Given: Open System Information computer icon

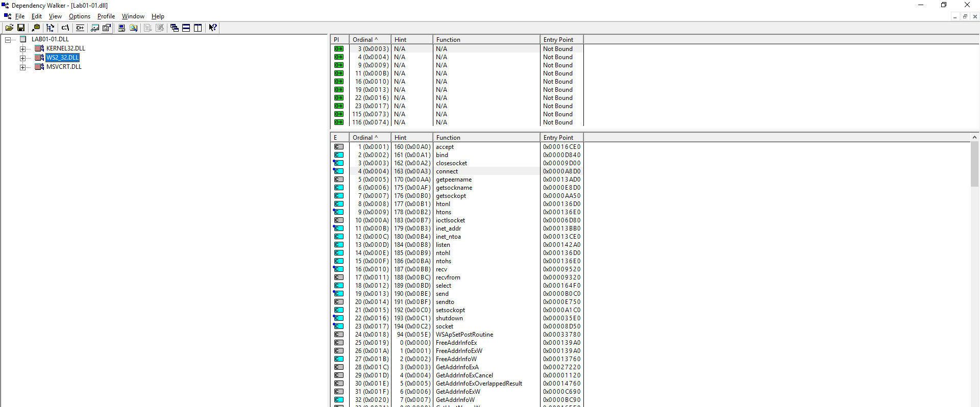Looking at the screenshot, I should click(x=121, y=28).
